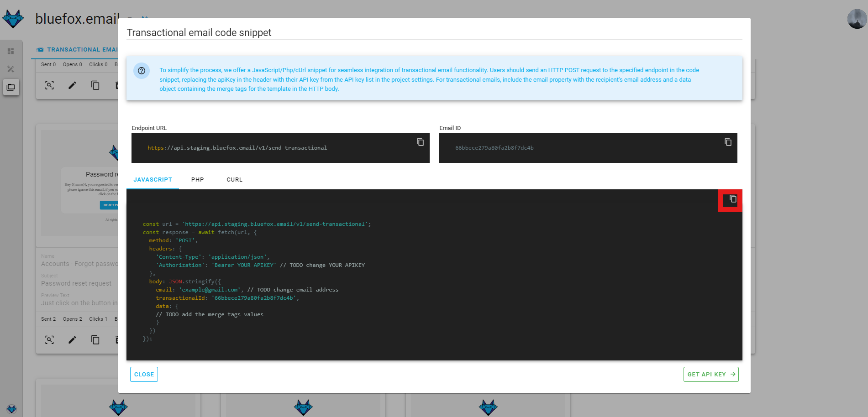Viewport: 868px width, 417px height.
Task: Open the design tools sidebar icon
Action: pyautogui.click(x=11, y=69)
